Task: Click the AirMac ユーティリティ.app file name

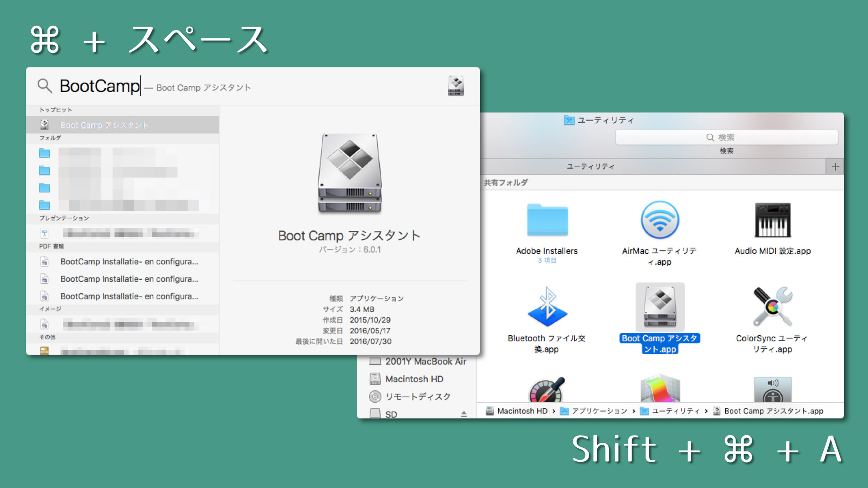Action: tap(660, 256)
